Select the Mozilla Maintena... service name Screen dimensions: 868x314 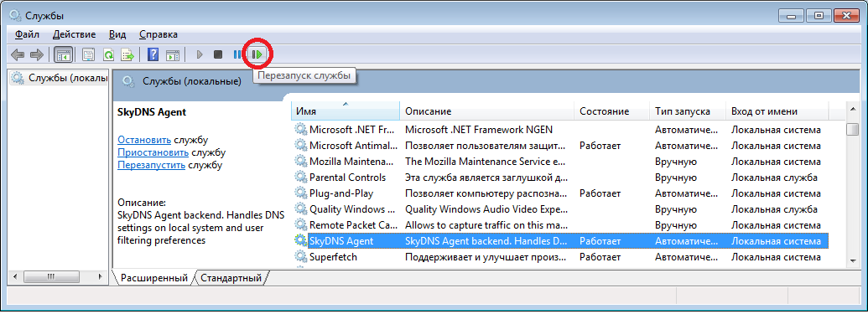(x=351, y=162)
